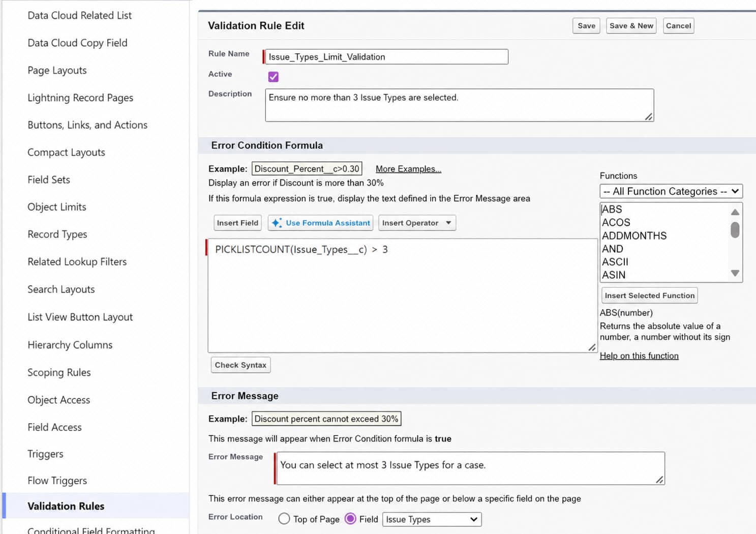Go to Field Sets
Viewport: 756px width, 534px height.
[x=49, y=180]
